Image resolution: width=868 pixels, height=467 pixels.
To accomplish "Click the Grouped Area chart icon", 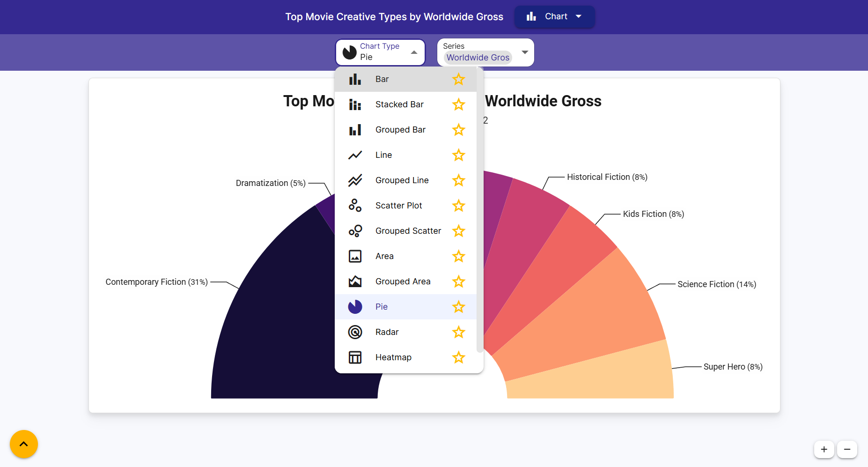I will click(x=355, y=282).
